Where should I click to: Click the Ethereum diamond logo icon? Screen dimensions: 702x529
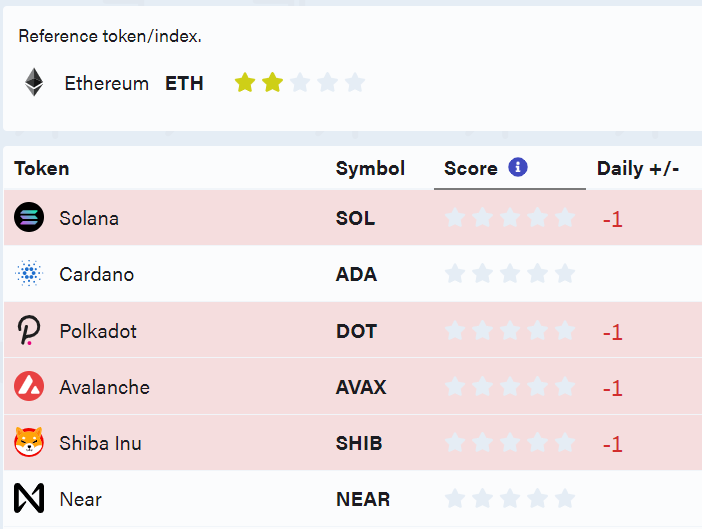(34, 82)
